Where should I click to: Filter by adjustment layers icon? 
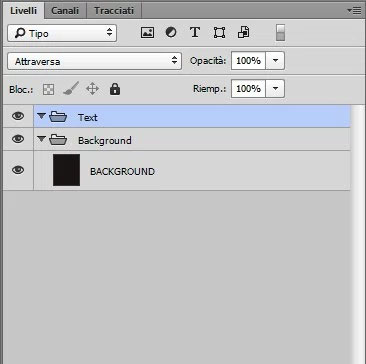click(171, 33)
